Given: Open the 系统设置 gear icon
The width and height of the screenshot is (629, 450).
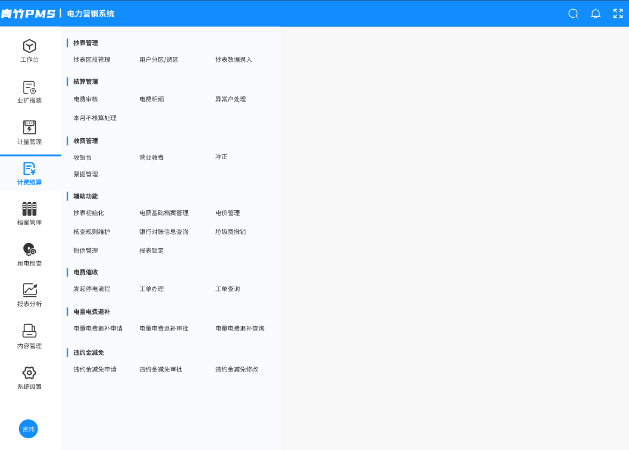Looking at the screenshot, I should tap(29, 373).
